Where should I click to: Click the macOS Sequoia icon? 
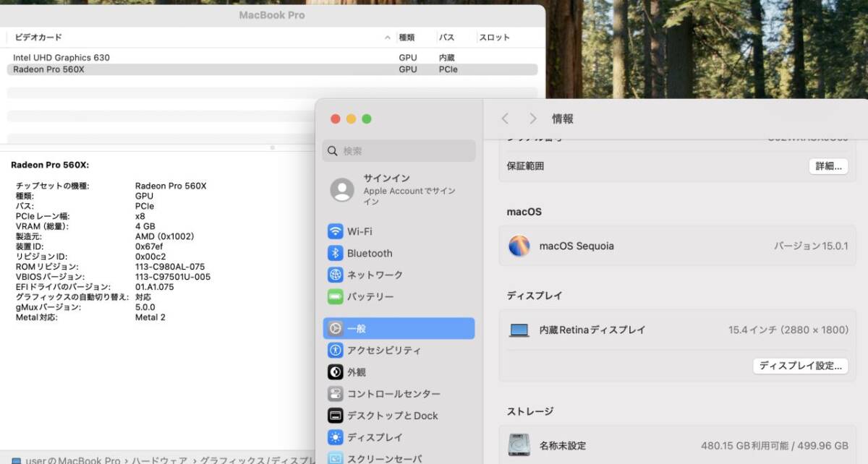[x=519, y=246]
